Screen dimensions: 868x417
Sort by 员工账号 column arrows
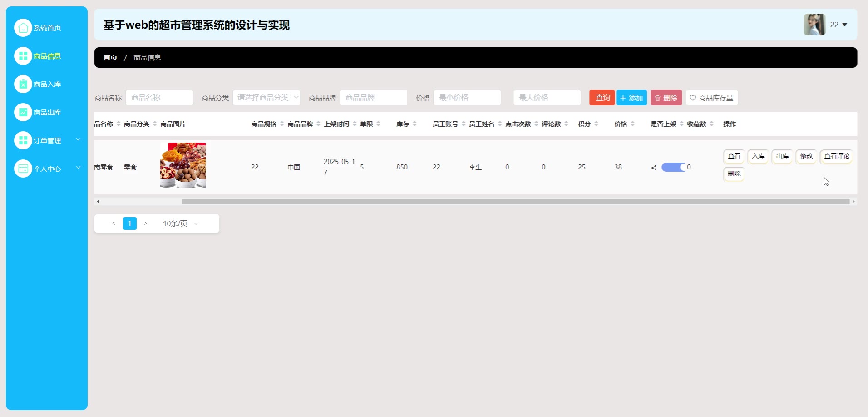point(464,124)
